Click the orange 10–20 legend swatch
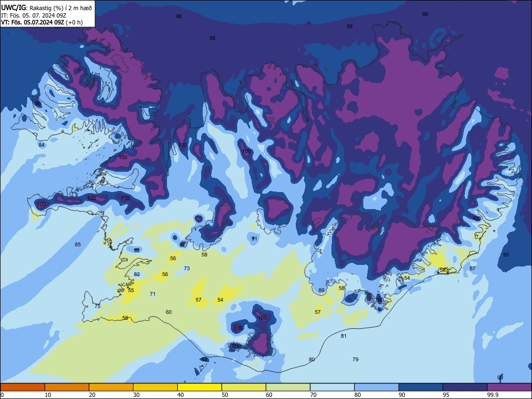 point(67,387)
